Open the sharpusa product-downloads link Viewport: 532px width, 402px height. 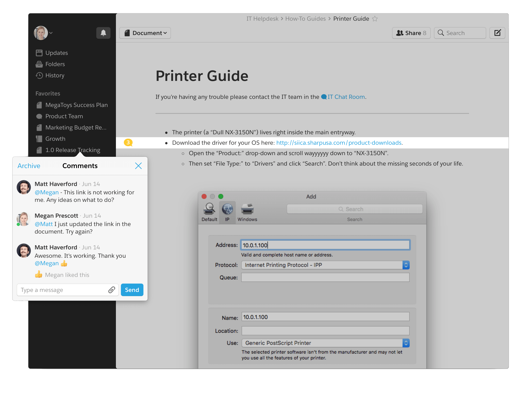pyautogui.click(x=339, y=143)
